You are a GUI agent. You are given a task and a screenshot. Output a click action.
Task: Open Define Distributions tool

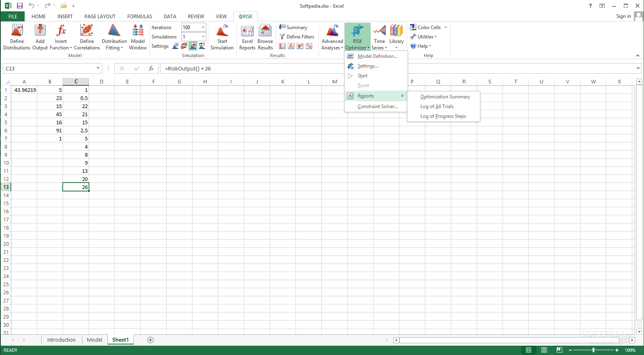17,37
